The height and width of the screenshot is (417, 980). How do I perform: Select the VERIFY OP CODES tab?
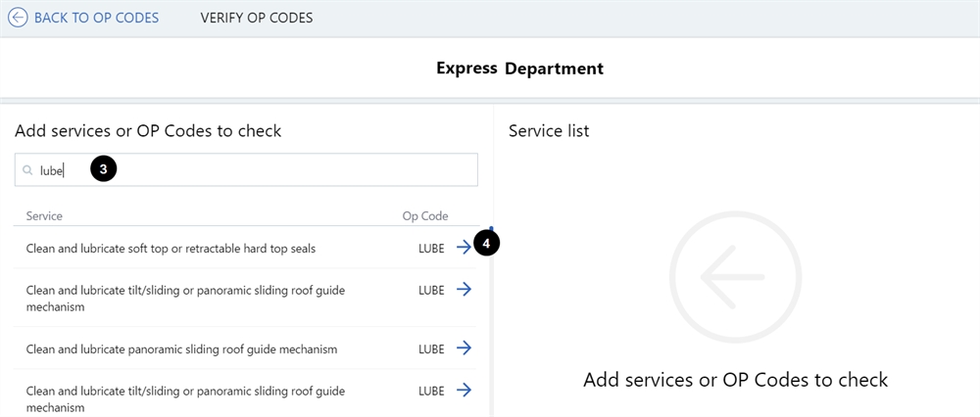click(x=257, y=18)
